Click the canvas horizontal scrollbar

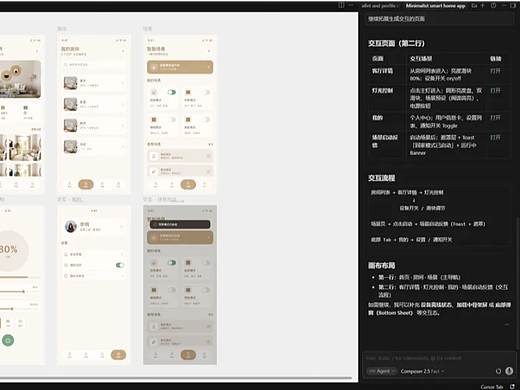click(x=176, y=378)
